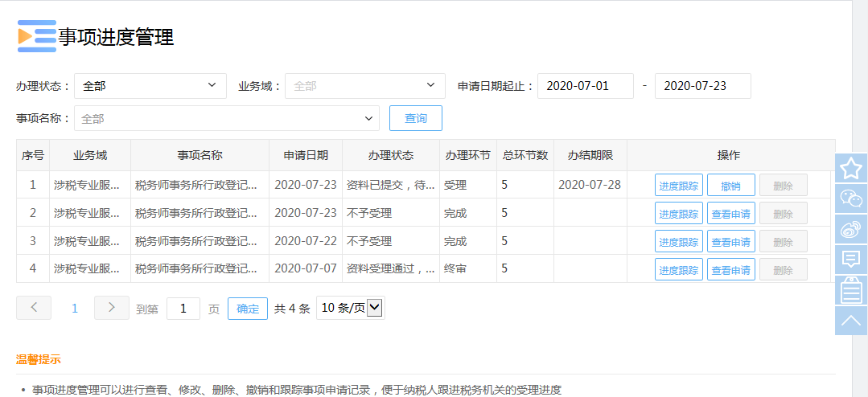Select page 1 in pagination
The height and width of the screenshot is (397, 868).
click(x=75, y=309)
